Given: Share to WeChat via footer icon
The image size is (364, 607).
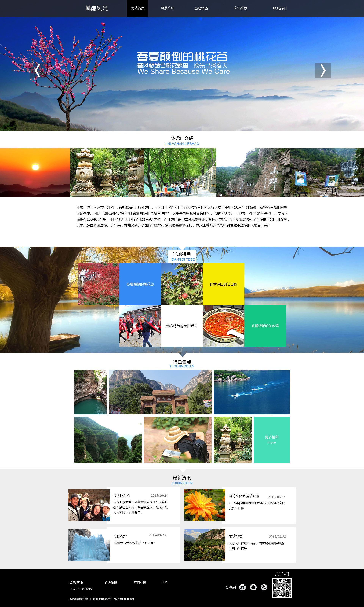Looking at the screenshot, I should (264, 587).
